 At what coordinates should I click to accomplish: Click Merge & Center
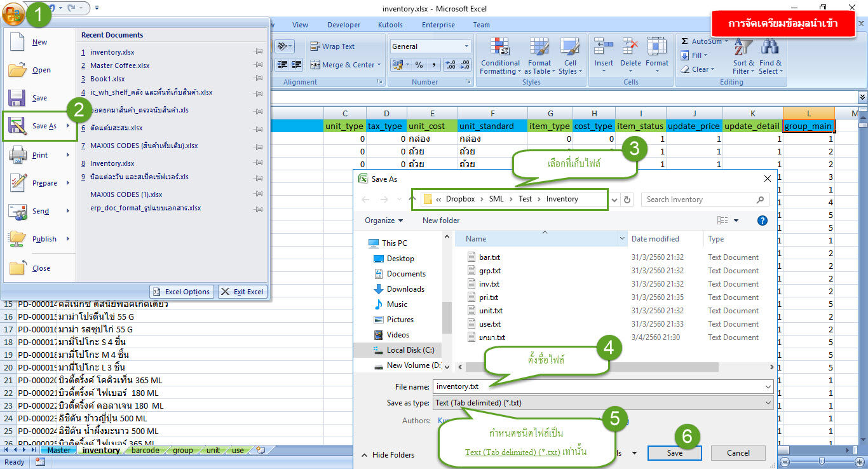345,65
